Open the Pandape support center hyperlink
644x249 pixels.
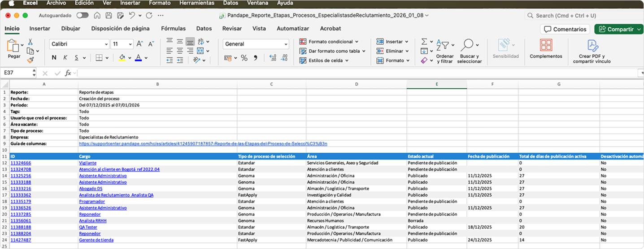pyautogui.click(x=203, y=144)
